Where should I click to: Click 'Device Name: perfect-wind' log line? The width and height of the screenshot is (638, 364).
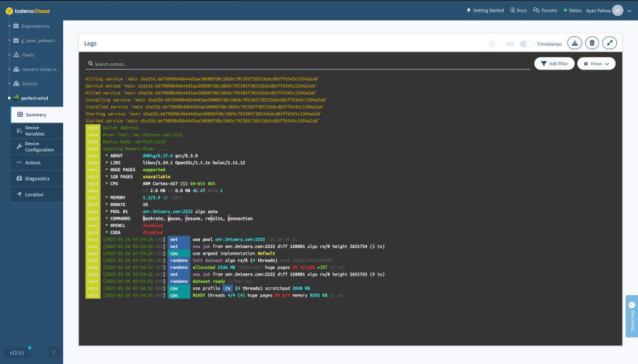(134, 141)
